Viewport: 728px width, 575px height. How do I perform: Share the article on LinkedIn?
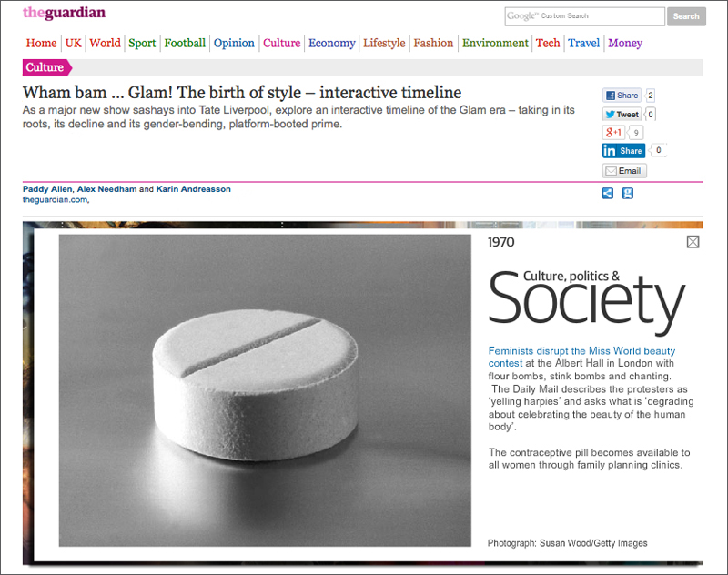(x=623, y=150)
